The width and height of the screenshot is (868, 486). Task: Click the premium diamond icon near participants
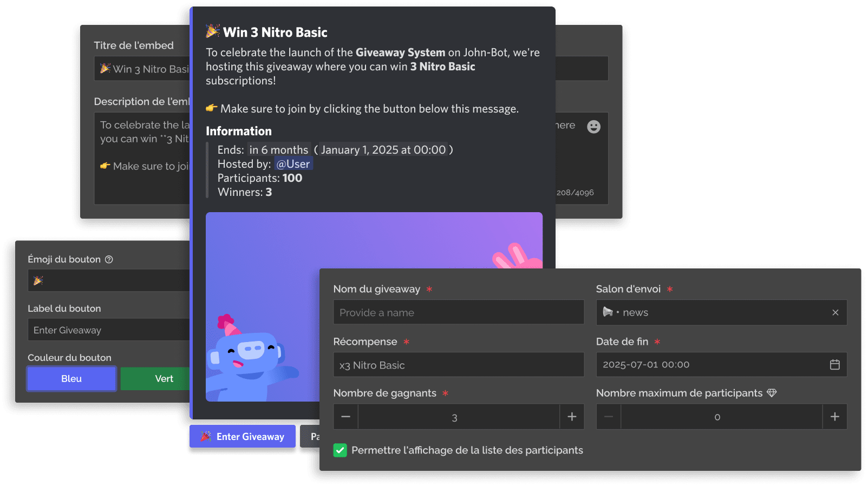pyautogui.click(x=772, y=393)
